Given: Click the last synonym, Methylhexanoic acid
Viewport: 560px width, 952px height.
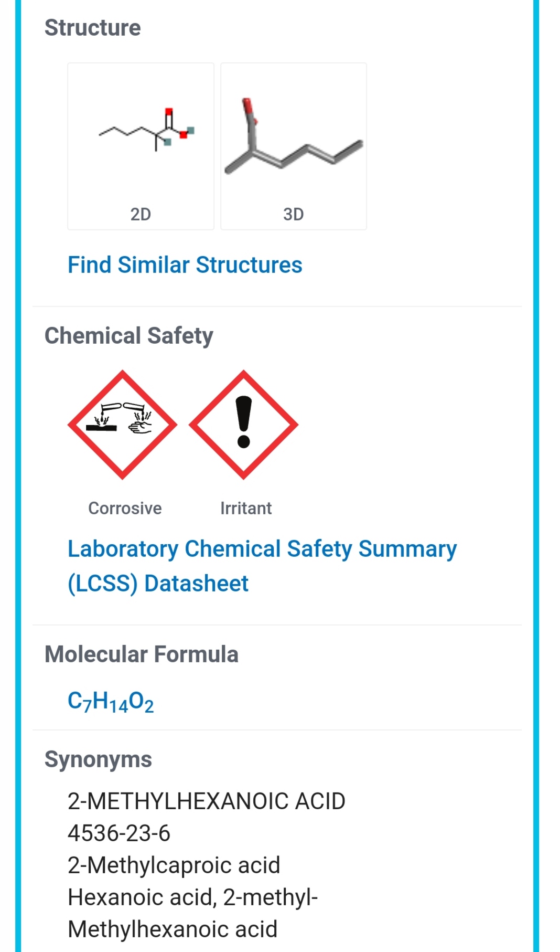Looking at the screenshot, I should (172, 929).
